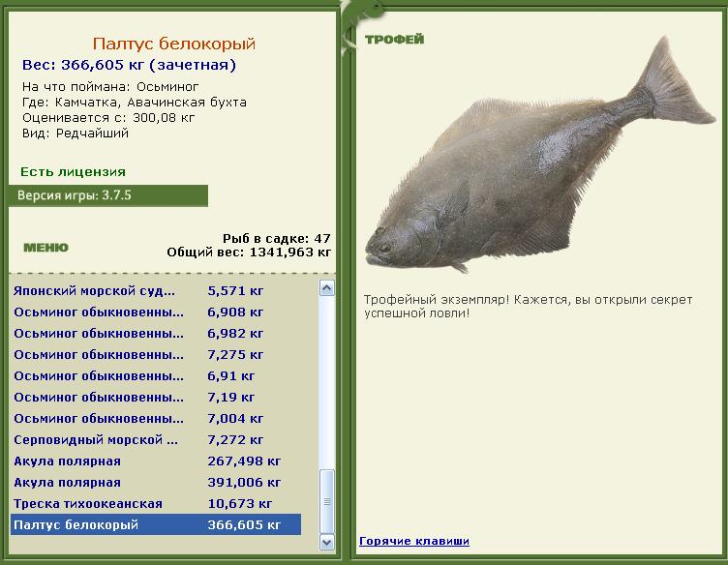Click the Вид: Редчайший line
728x565 pixels.
coord(76,134)
